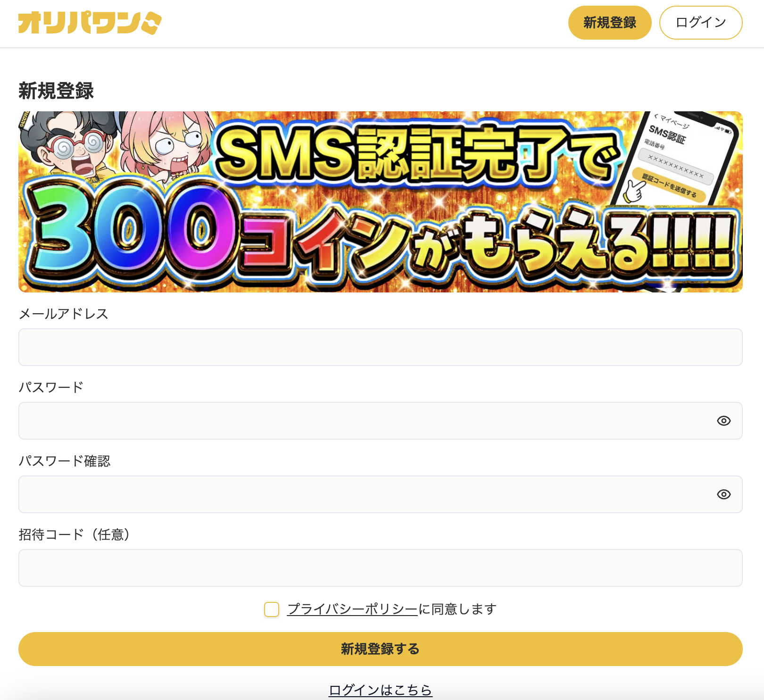This screenshot has height=700, width=764.
Task: Reveal the password confirmation via eye icon
Action: click(723, 494)
